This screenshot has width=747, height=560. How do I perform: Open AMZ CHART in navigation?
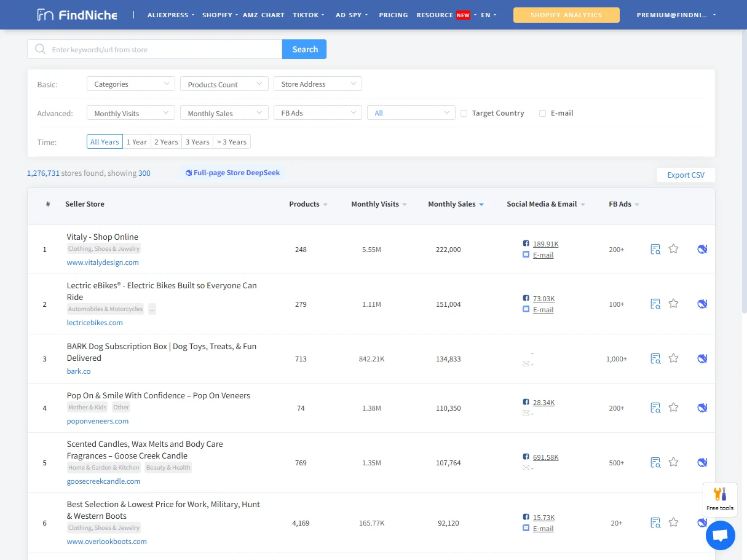point(264,15)
